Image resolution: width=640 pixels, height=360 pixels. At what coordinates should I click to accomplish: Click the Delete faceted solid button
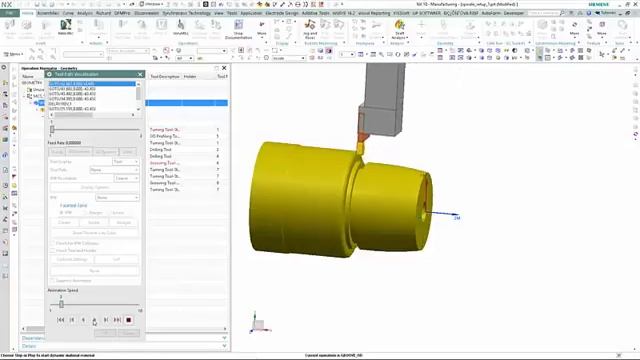(94, 223)
